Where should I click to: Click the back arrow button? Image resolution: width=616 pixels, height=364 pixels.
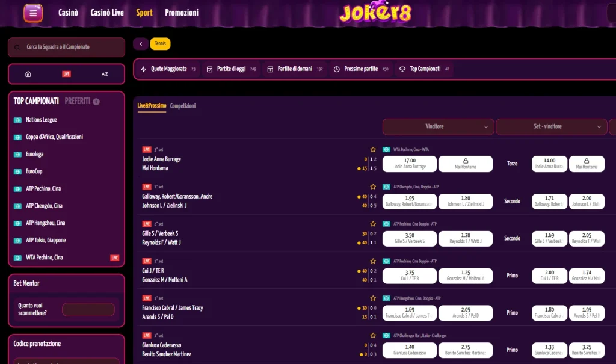tap(141, 44)
